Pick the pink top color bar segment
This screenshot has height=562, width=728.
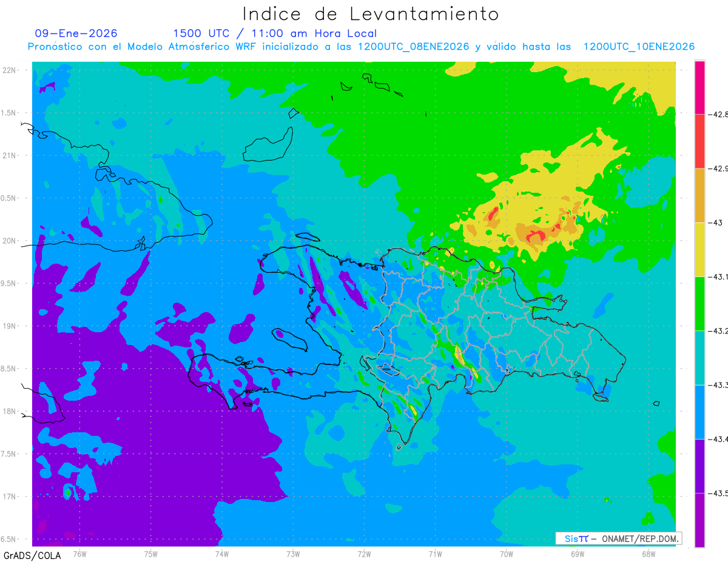click(x=699, y=87)
